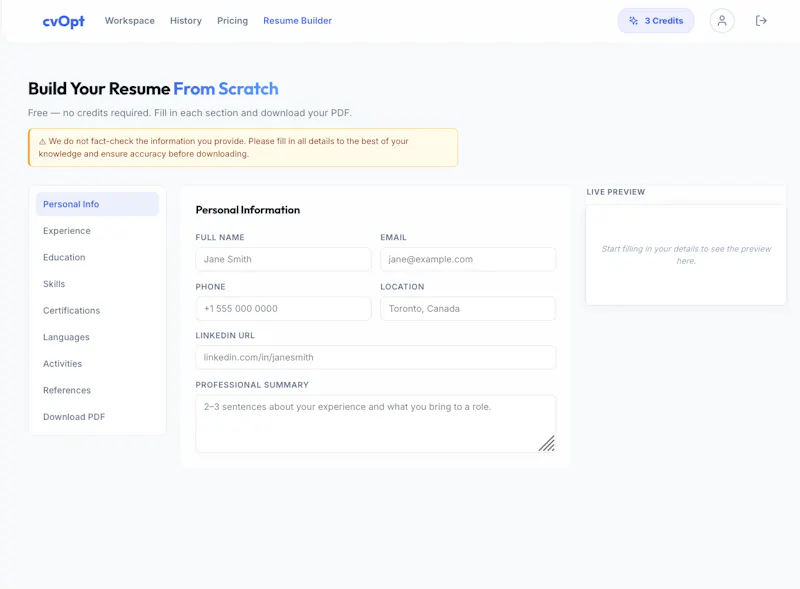Click the 'Build Your Resume From Scratch' title
The width and height of the screenshot is (800, 589).
[153, 89]
